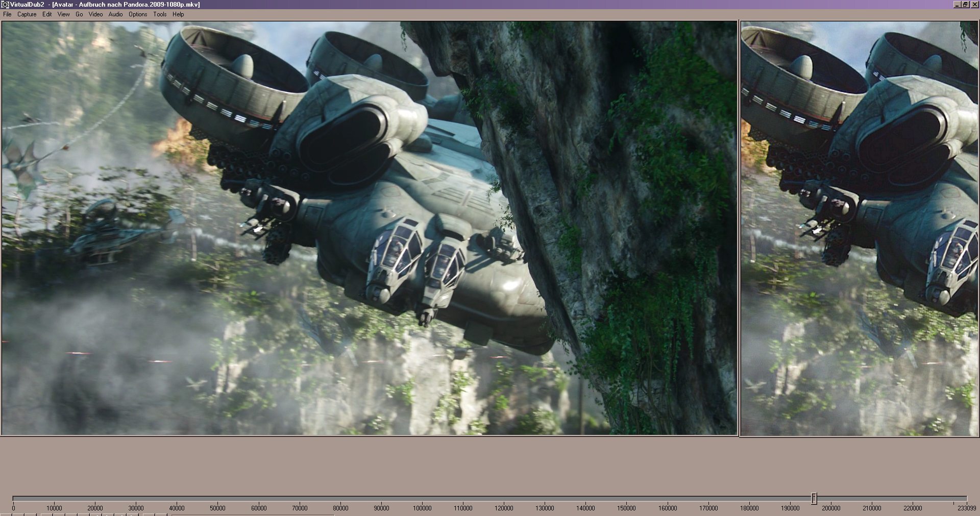Open the Video menu
Viewport: 980px width, 516px height.
[95, 14]
